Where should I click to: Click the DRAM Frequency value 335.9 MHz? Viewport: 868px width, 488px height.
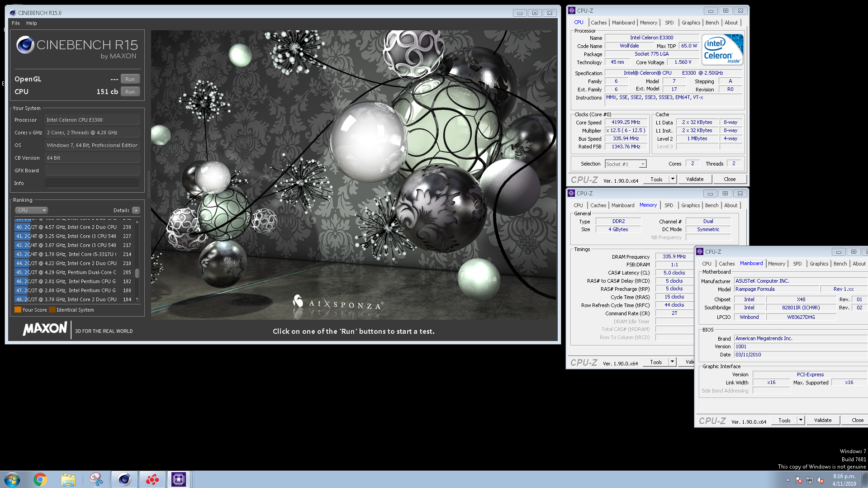click(674, 256)
